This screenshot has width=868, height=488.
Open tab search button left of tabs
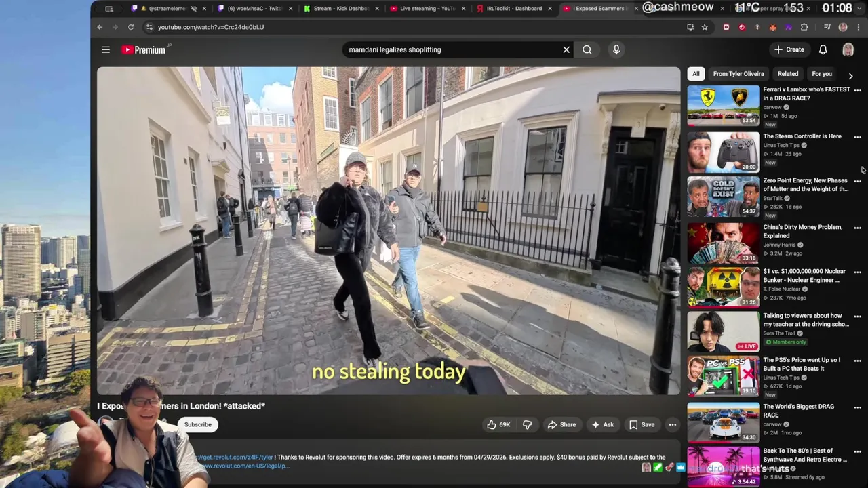[x=109, y=9]
